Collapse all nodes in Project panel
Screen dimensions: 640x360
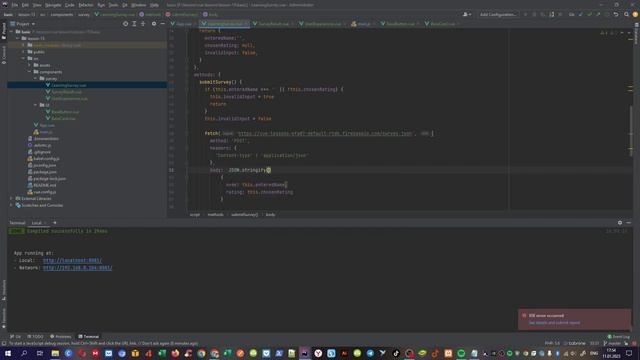143,24
